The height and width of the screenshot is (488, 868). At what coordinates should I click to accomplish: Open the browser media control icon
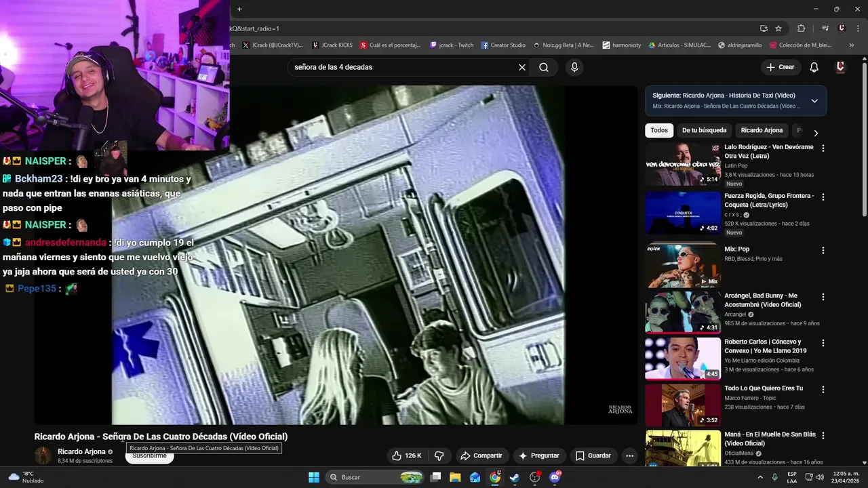coord(825,28)
